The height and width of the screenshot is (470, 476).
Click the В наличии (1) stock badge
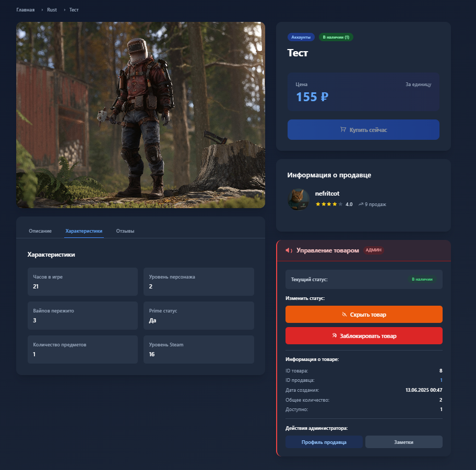tap(336, 38)
